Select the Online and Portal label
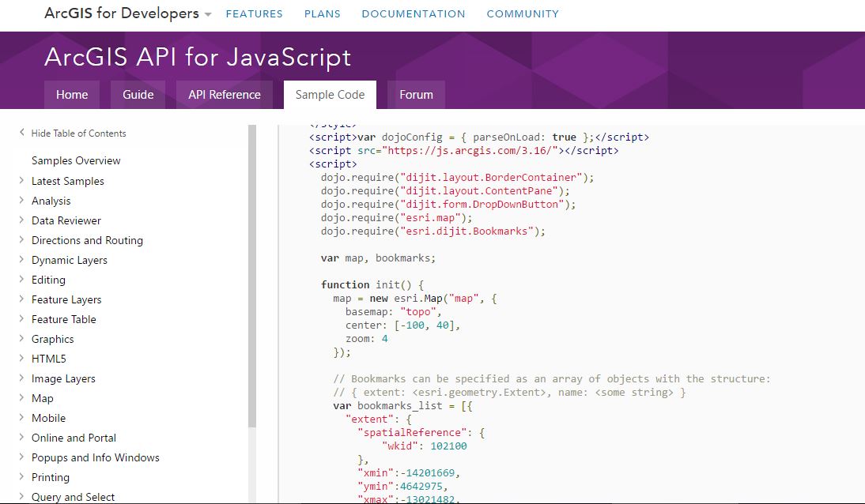 point(74,438)
